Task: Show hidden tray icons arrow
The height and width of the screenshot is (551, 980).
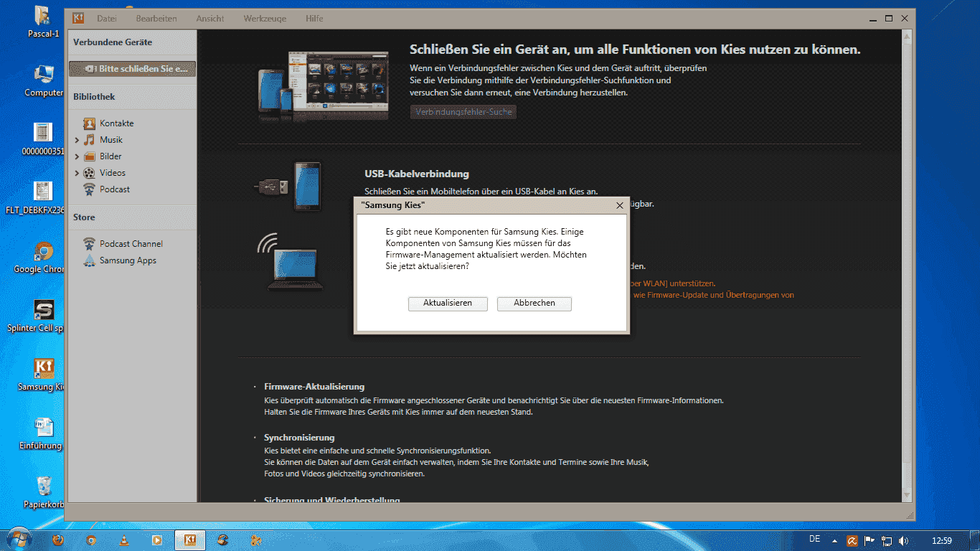Action: [835, 541]
